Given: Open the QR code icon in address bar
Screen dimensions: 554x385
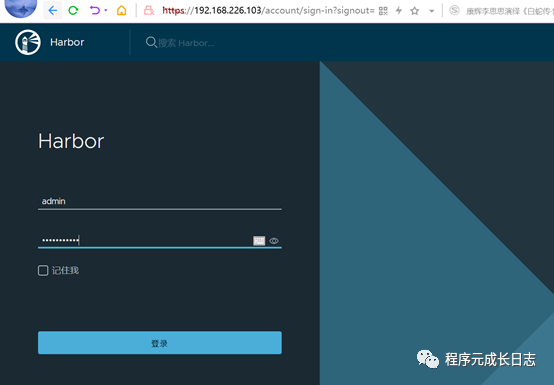Looking at the screenshot, I should click(383, 11).
